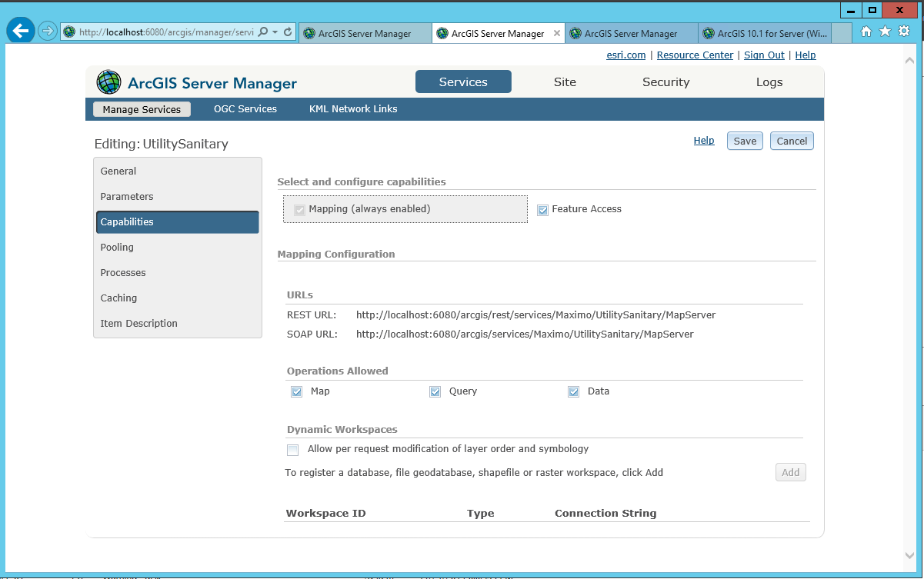The height and width of the screenshot is (579, 924).
Task: Click the ArcGIS globe logo in header
Action: point(108,82)
